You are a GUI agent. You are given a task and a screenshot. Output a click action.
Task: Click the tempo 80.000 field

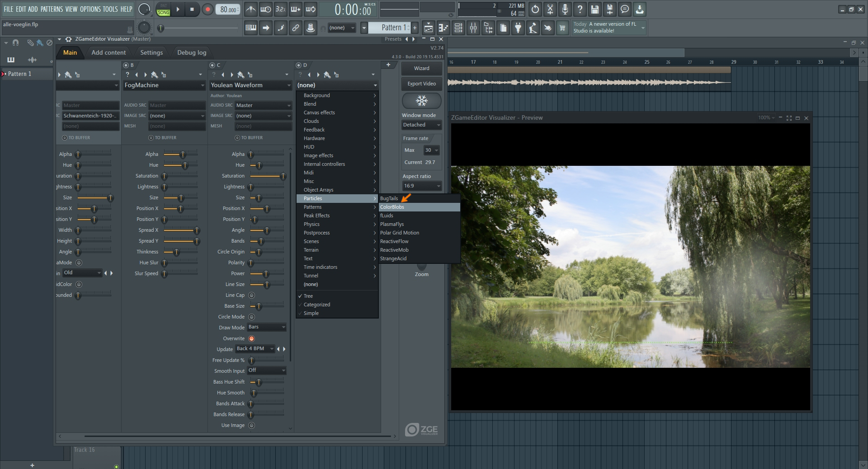tap(228, 9)
